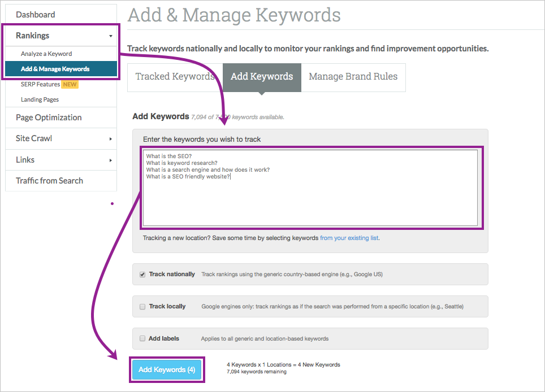This screenshot has width=545, height=392.
Task: Enable the Add labels checkbox
Action: coord(142,338)
